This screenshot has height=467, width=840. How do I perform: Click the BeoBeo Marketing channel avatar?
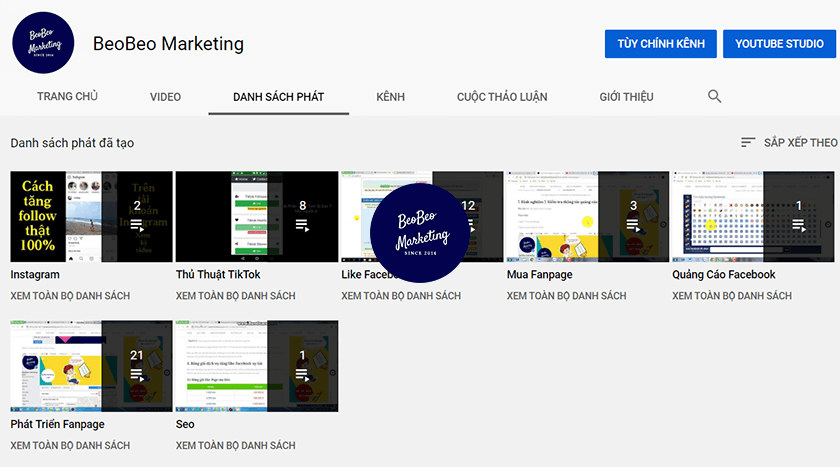click(x=43, y=44)
